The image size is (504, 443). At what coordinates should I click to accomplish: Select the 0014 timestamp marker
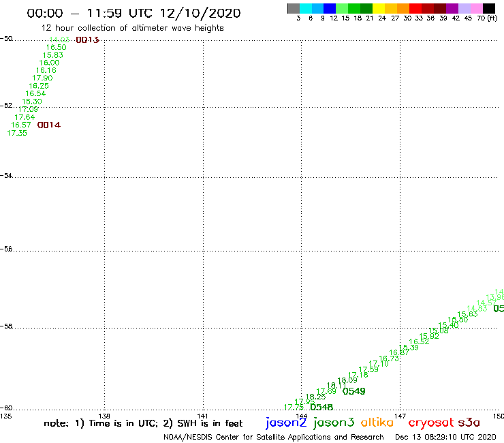point(49,125)
